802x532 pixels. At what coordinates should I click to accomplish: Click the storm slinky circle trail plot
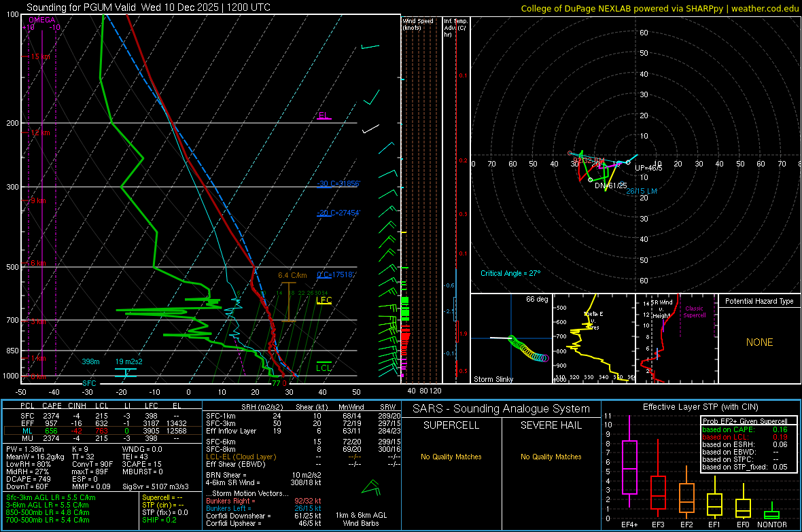[x=528, y=349]
